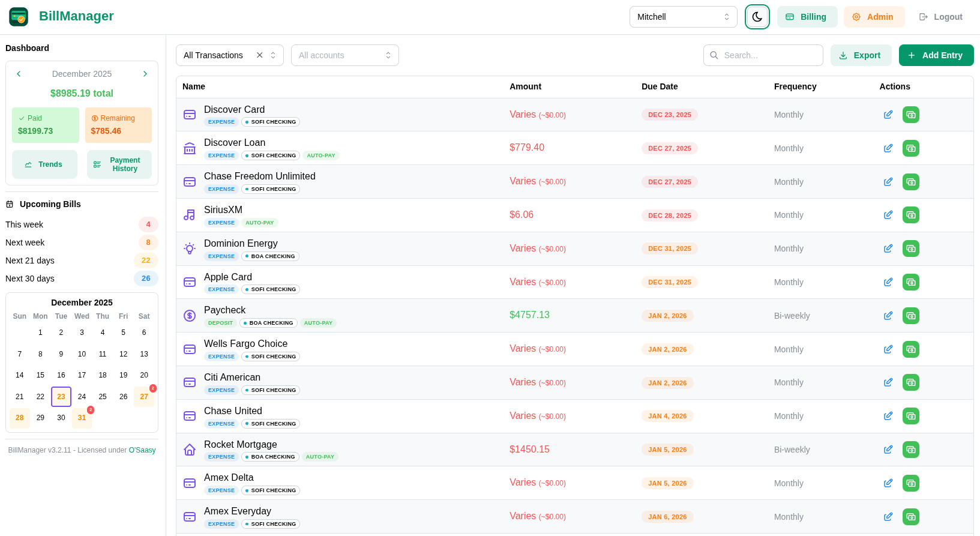The image size is (980, 536).
Task: Click the AUTO-PAY tag on Discover Loan
Action: [321, 155]
